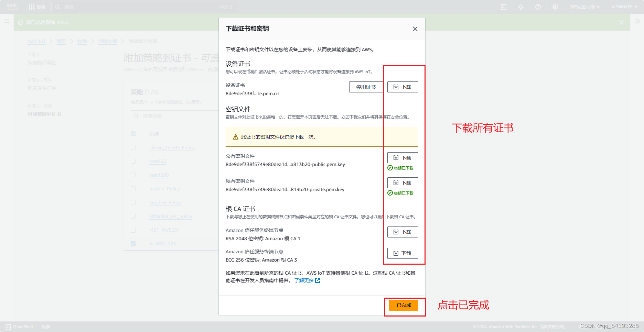Check the test1208 policy checkbox

tap(133, 175)
